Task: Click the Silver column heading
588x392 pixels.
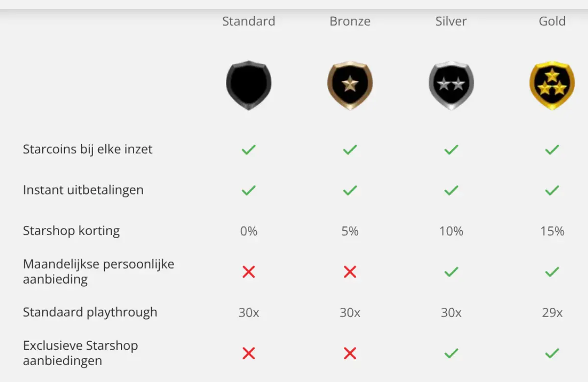Action: tap(451, 22)
